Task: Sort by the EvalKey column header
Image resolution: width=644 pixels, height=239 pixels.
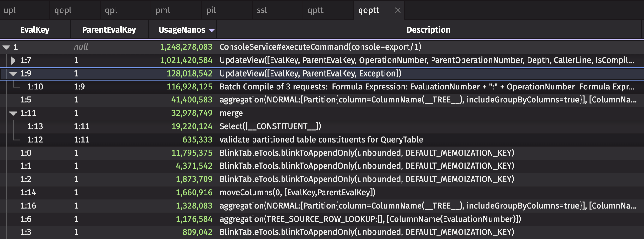Action: 35,30
